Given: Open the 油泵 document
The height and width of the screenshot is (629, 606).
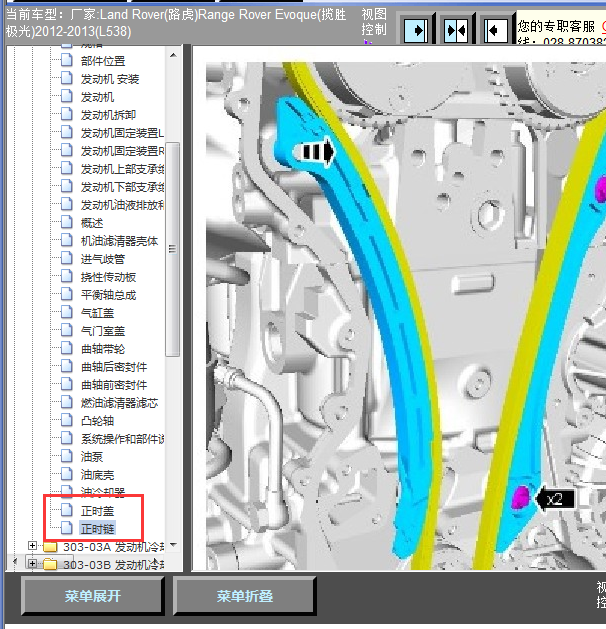Looking at the screenshot, I should coord(92,457).
